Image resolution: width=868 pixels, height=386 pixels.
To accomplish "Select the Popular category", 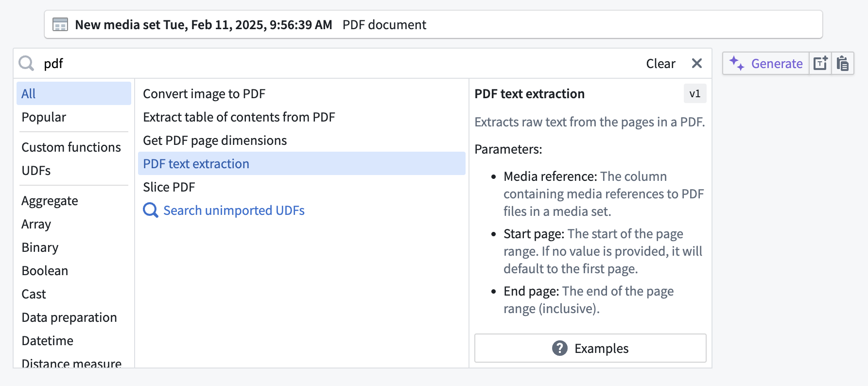I will 44,117.
